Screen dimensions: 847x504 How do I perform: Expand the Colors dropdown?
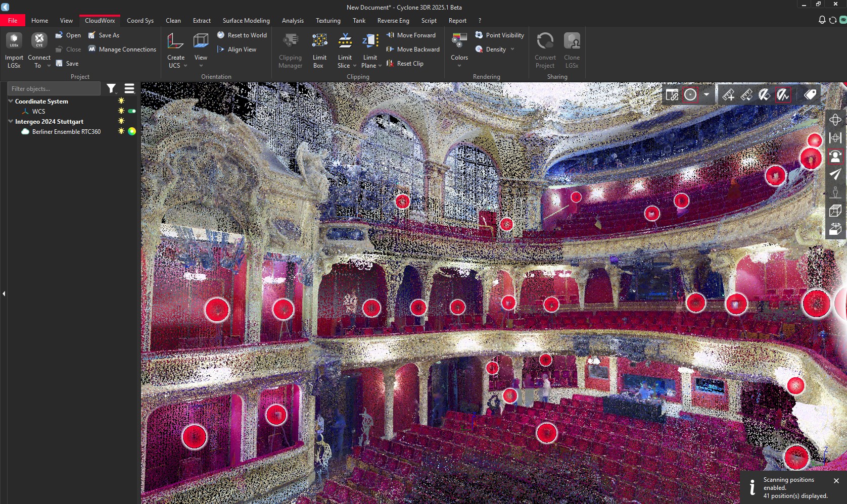(x=459, y=65)
